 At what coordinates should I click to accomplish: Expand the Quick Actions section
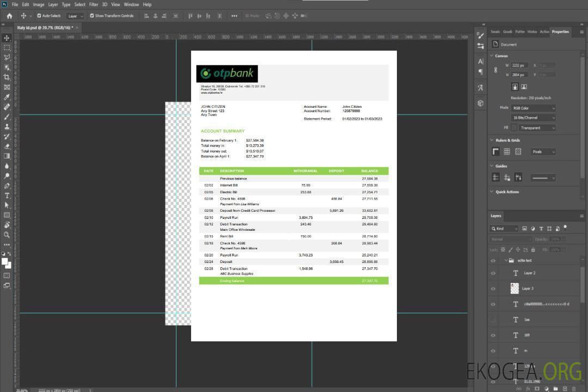[492, 192]
